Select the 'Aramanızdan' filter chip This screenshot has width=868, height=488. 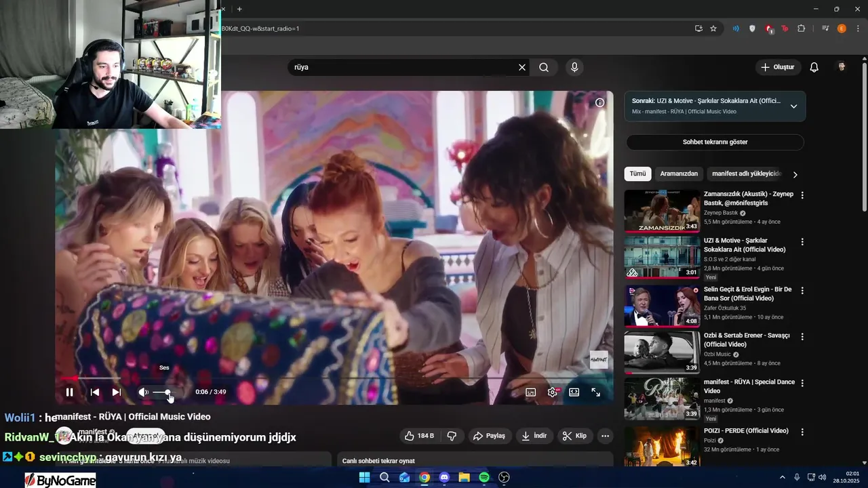(x=679, y=174)
